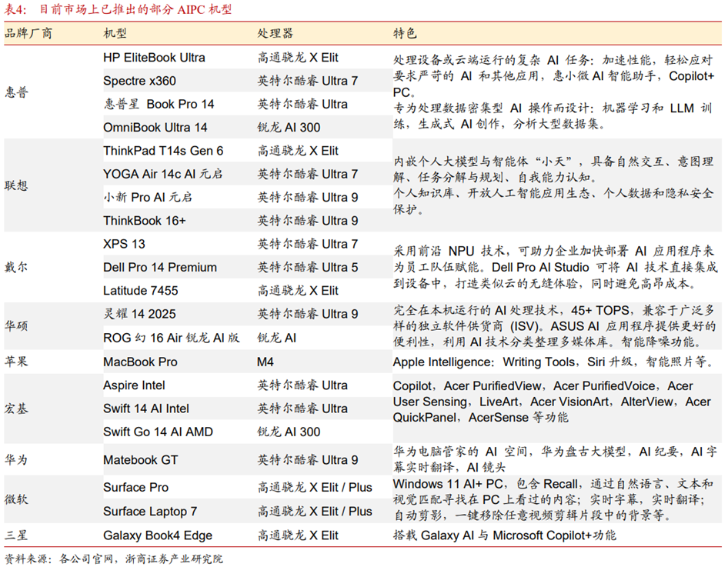Click the "特色" column header
Screen dimensions: 728x567
tap(405, 33)
